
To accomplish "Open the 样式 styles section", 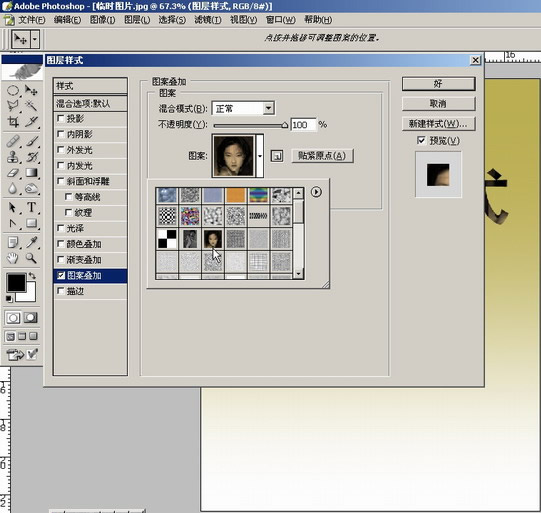I will tap(90, 86).
